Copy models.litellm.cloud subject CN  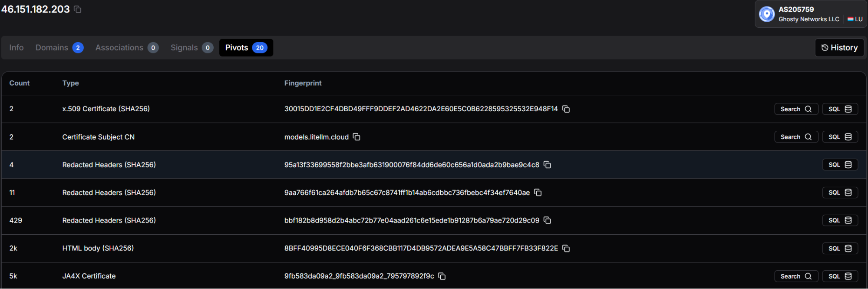[356, 137]
